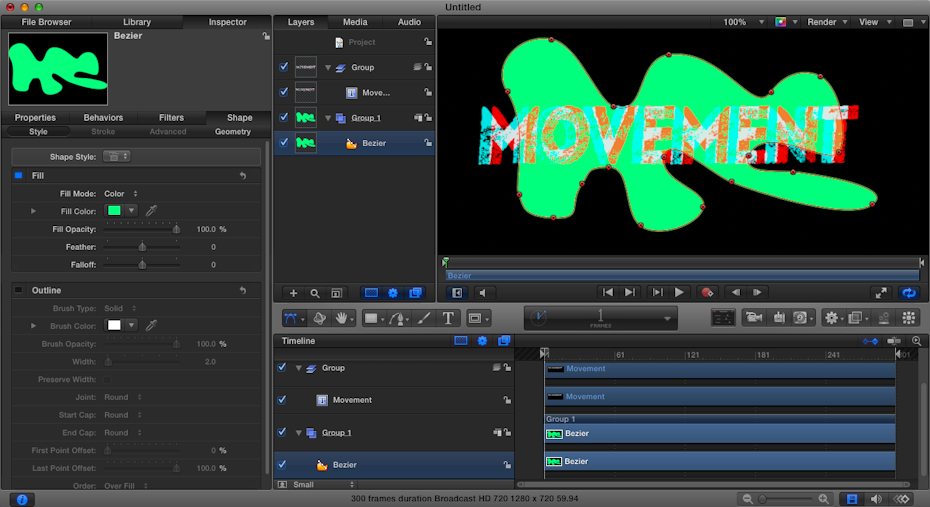Image resolution: width=930 pixels, height=507 pixels.
Task: Click the search icon under Layers list
Action: coord(315,293)
